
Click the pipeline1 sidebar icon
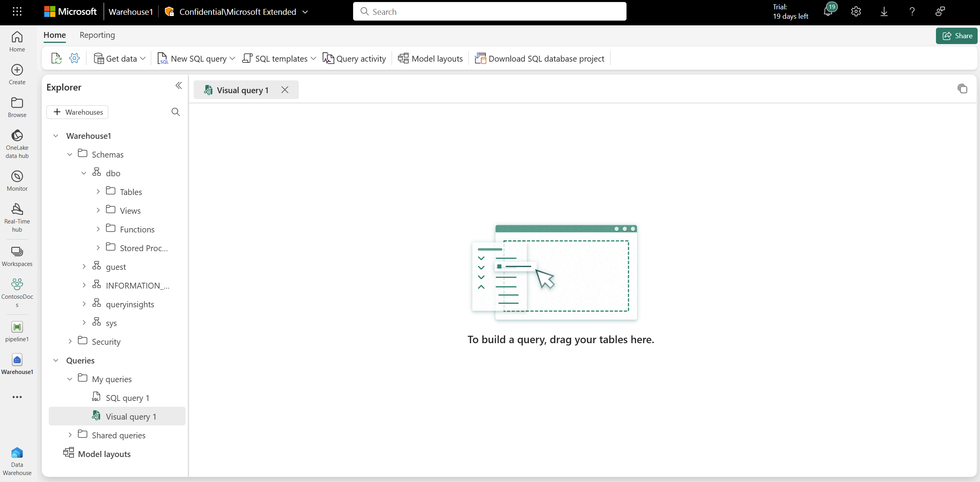pyautogui.click(x=17, y=331)
